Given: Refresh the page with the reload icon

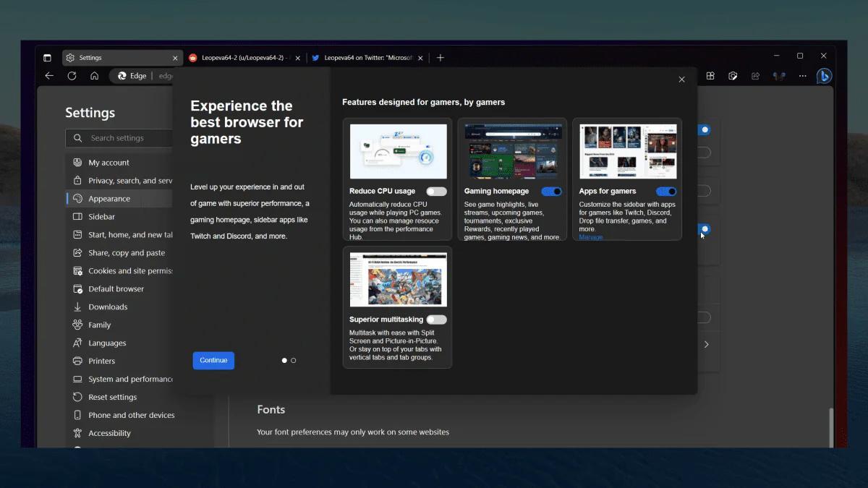Looking at the screenshot, I should click(72, 75).
